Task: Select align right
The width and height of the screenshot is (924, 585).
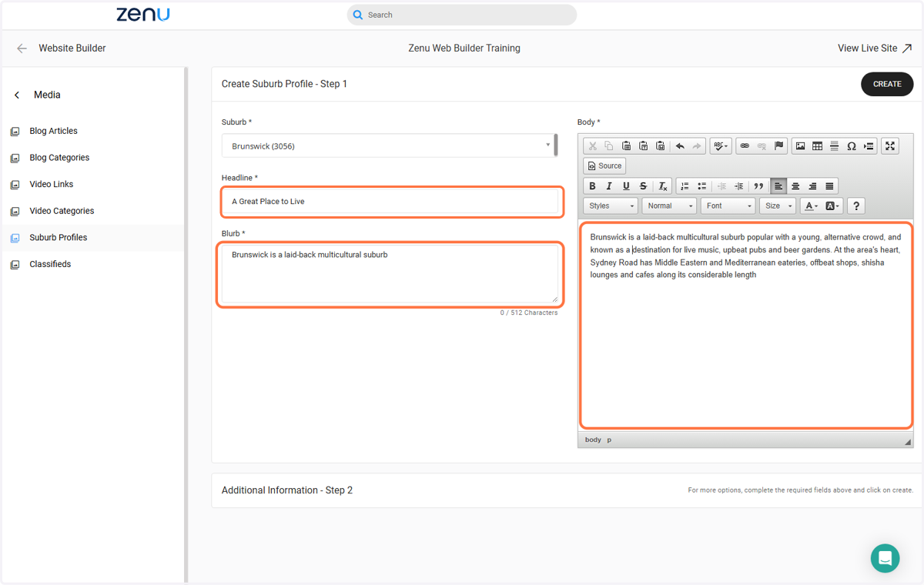Action: point(812,186)
